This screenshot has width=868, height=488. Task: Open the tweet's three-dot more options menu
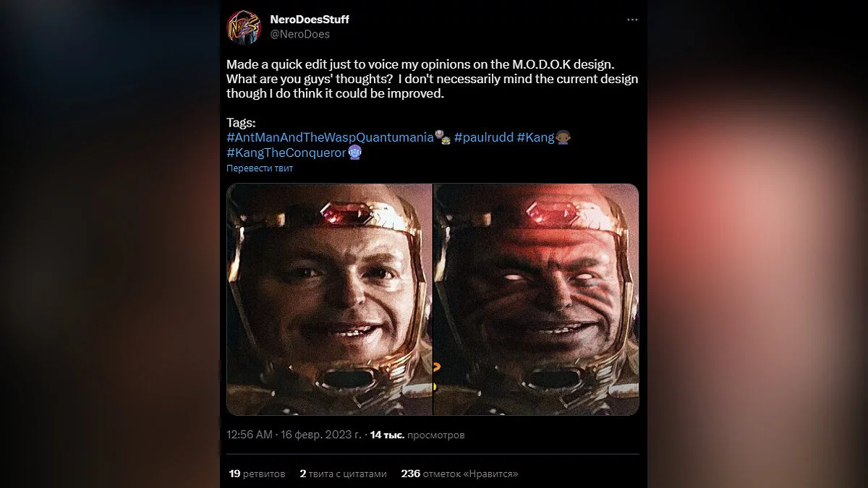click(632, 20)
